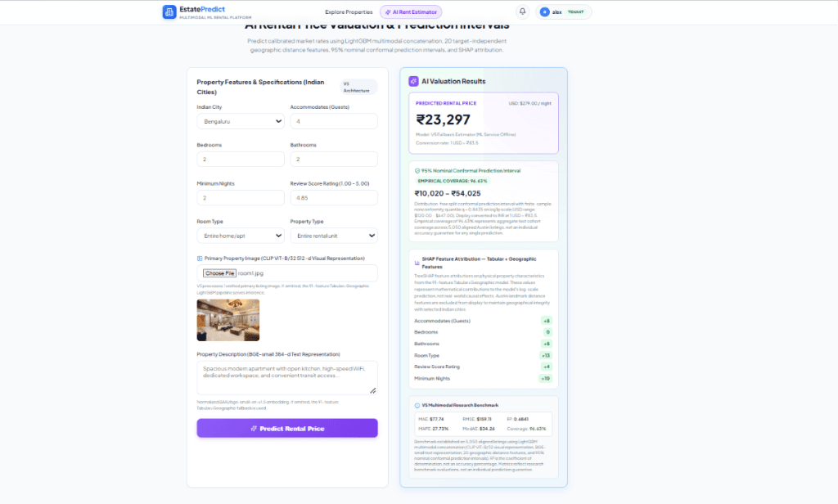Open the Indian City dropdown
Image resolution: width=838 pixels, height=504 pixels.
[241, 121]
